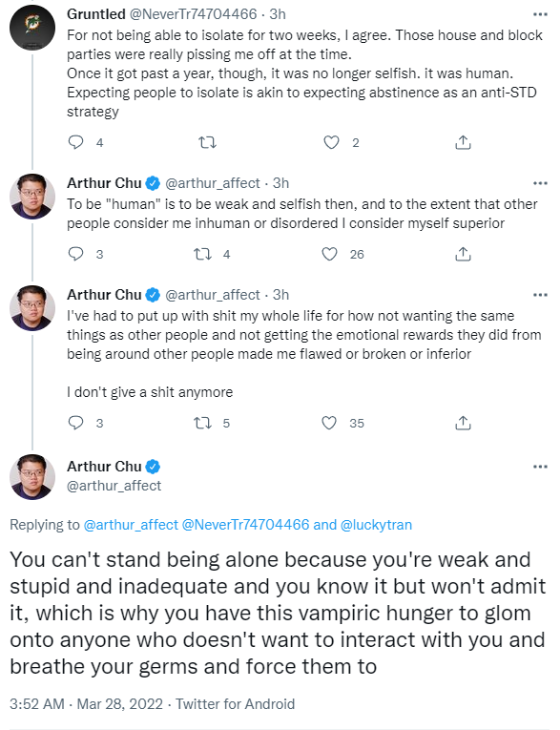Open Arthur Chu's avatar on the main tweet
The height and width of the screenshot is (730, 560).
tap(32, 477)
